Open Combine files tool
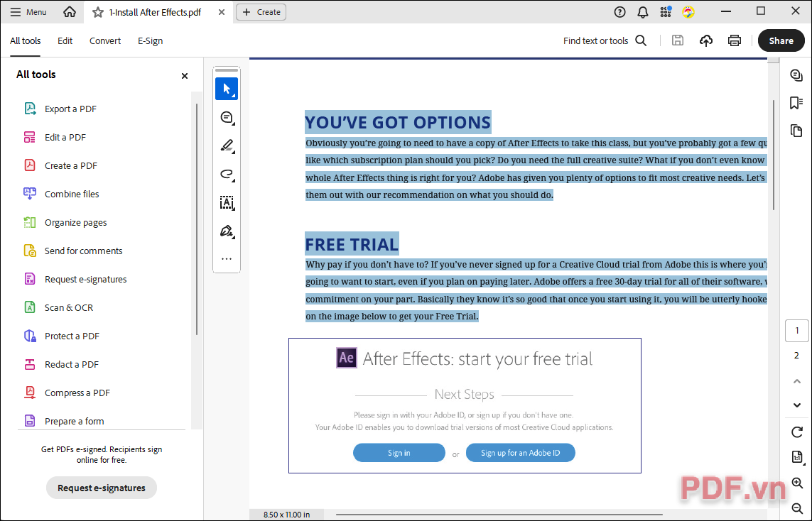The height and width of the screenshot is (521, 812). (x=61, y=194)
